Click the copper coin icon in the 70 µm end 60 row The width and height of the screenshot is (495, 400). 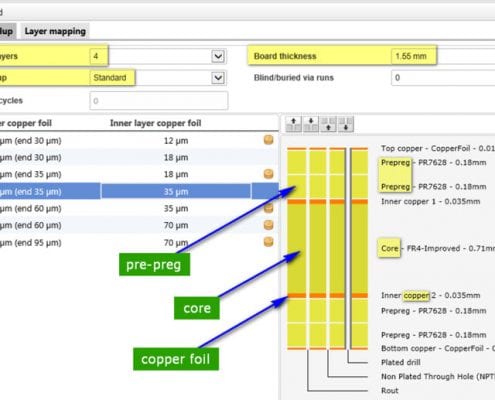[x=268, y=225]
